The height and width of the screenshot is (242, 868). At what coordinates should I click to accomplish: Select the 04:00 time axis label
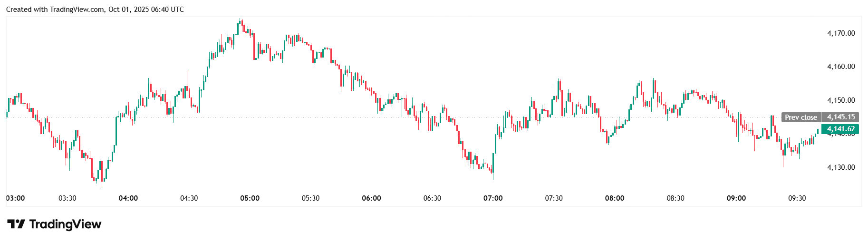pos(128,198)
